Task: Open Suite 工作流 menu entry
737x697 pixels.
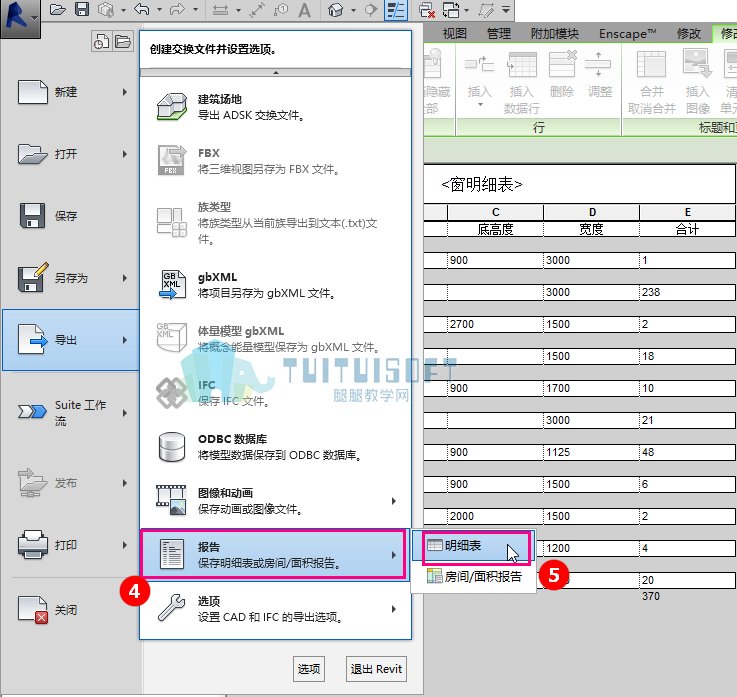Action: point(71,412)
